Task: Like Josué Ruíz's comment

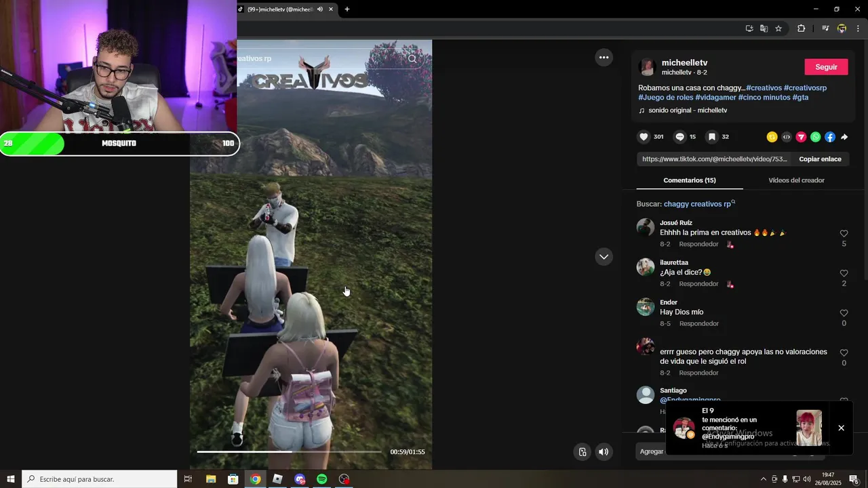Action: coord(844,234)
